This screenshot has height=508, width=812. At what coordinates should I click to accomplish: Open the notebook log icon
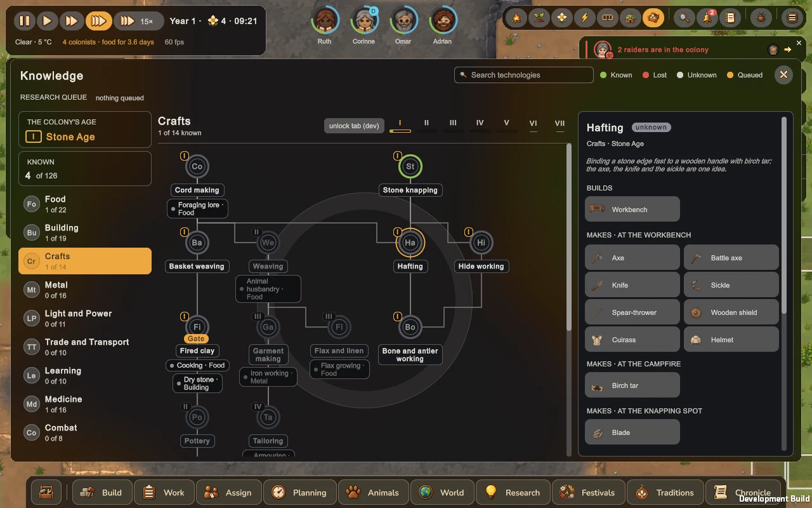tap(730, 18)
